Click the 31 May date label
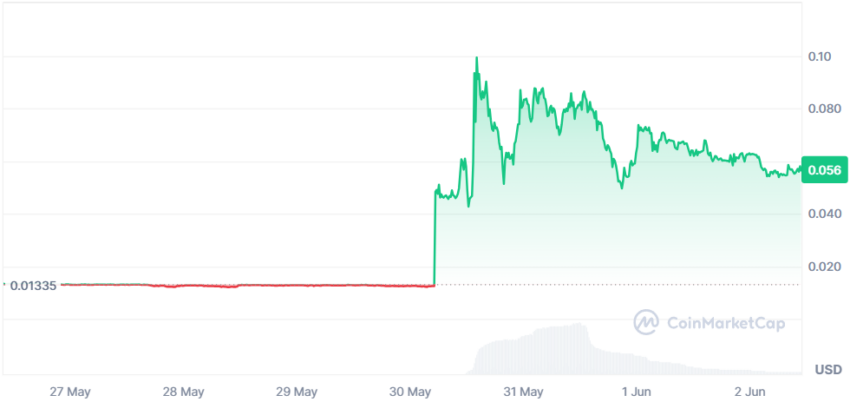This screenshot has height=402, width=850. [523, 392]
